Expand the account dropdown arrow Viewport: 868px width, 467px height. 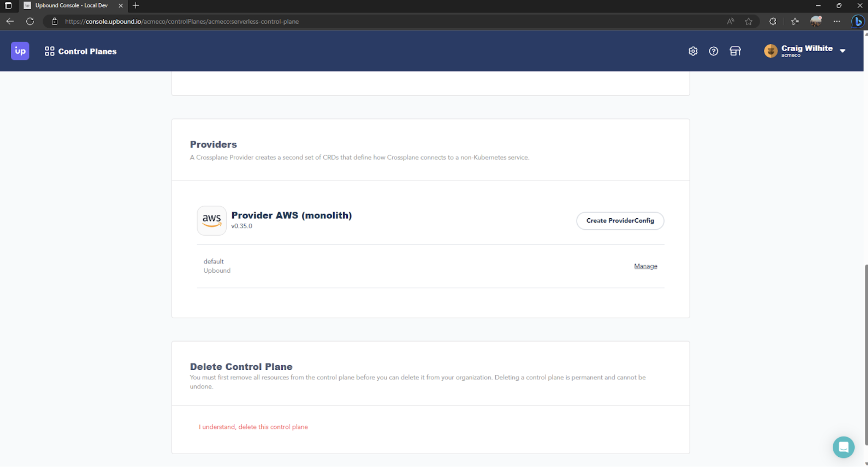click(842, 51)
